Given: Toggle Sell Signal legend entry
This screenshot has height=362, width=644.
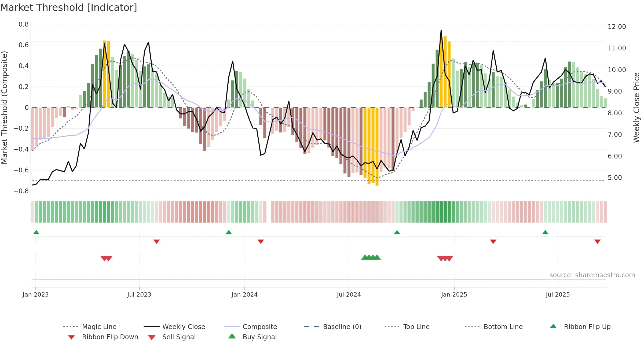Looking at the screenshot, I should tap(172, 337).
